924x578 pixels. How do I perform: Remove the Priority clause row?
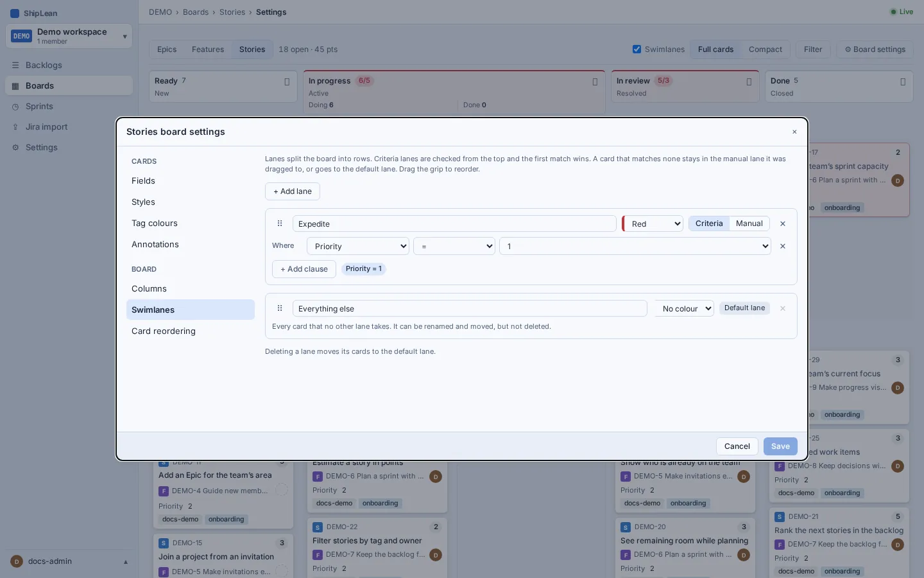[x=783, y=246]
